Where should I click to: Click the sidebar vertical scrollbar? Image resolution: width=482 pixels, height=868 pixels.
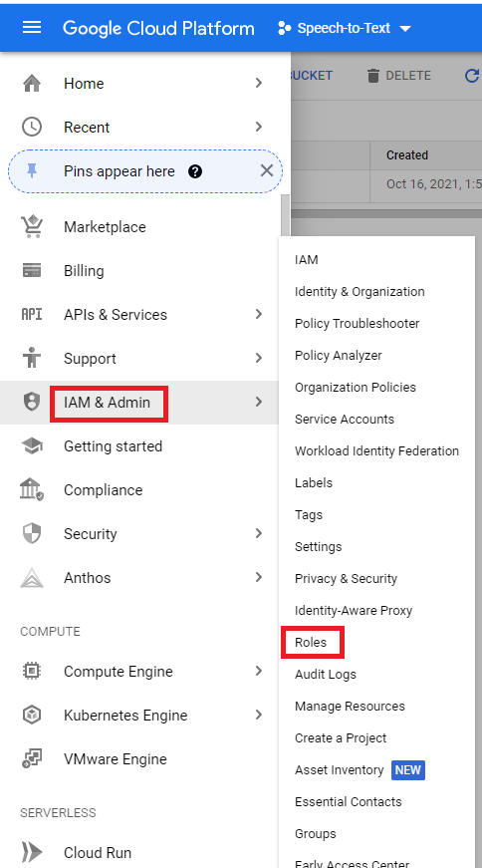pyautogui.click(x=285, y=216)
